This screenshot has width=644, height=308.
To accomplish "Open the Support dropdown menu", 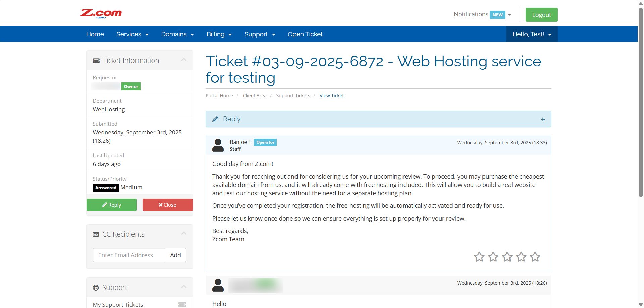I will [x=260, y=34].
